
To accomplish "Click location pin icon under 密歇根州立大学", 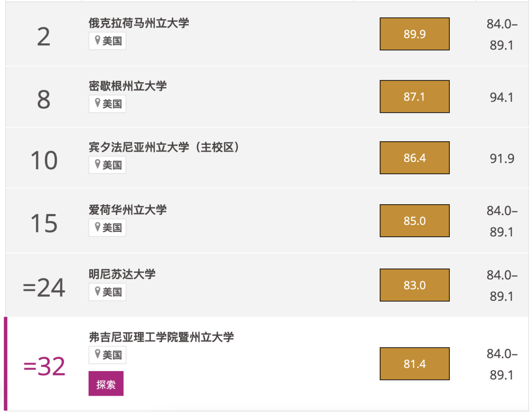I will click(98, 103).
